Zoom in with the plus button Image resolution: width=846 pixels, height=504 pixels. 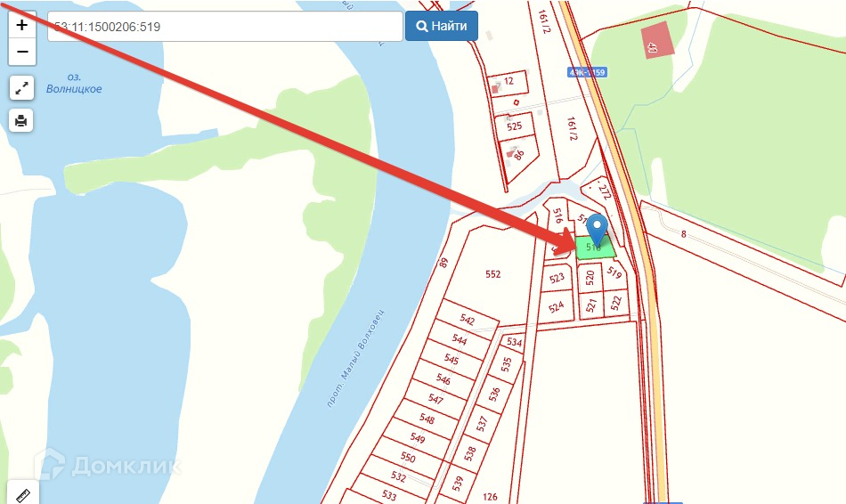[22, 25]
